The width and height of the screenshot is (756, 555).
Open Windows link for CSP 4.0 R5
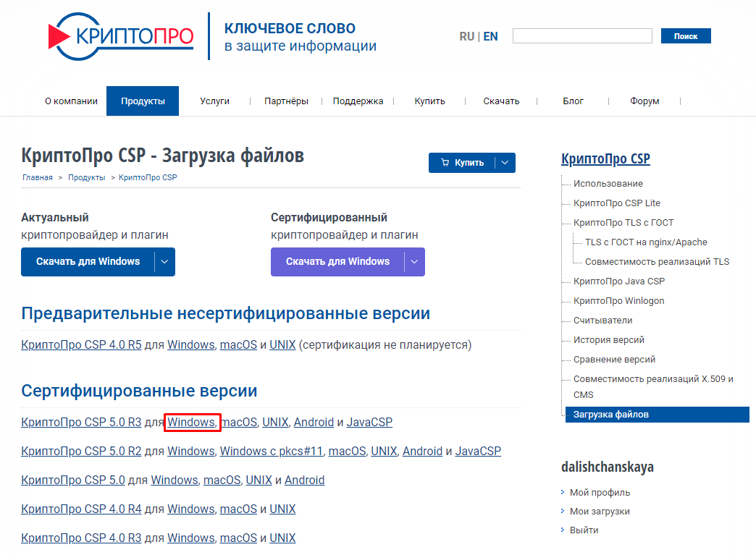191,345
